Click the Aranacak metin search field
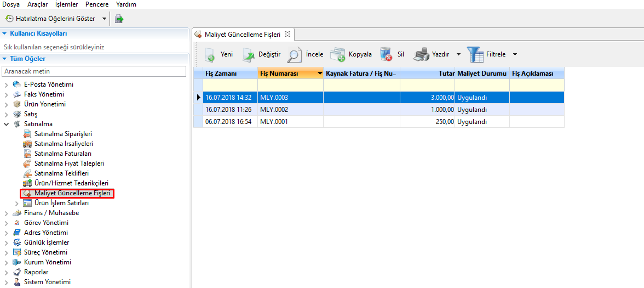Image resolution: width=644 pixels, height=288 pixels. pyautogui.click(x=94, y=71)
